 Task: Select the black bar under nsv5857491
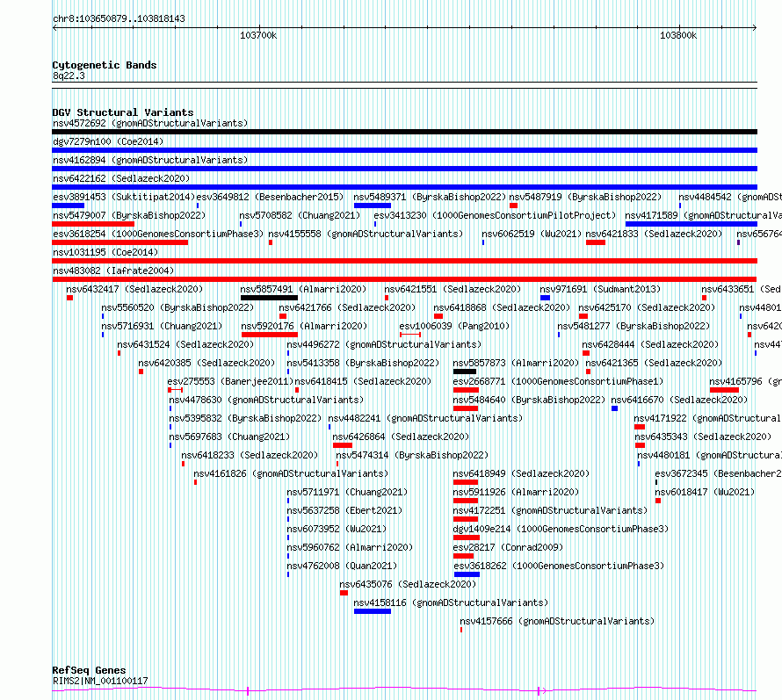click(269, 298)
